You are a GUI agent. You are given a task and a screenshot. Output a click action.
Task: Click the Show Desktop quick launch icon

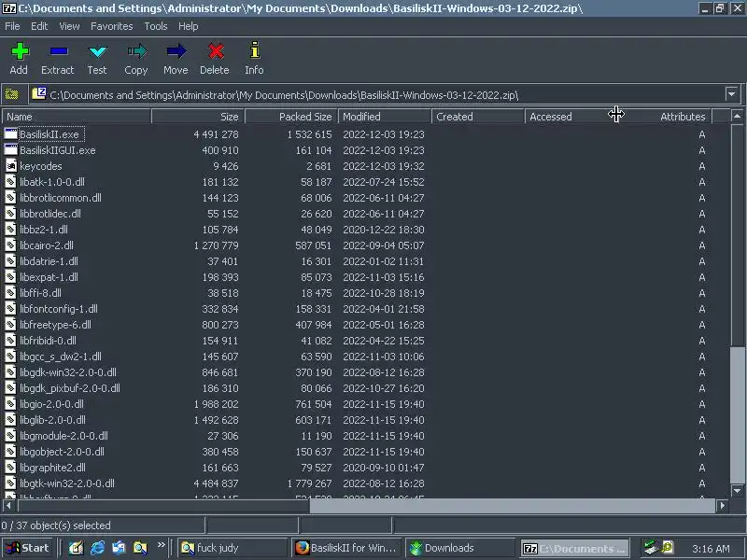click(x=76, y=548)
